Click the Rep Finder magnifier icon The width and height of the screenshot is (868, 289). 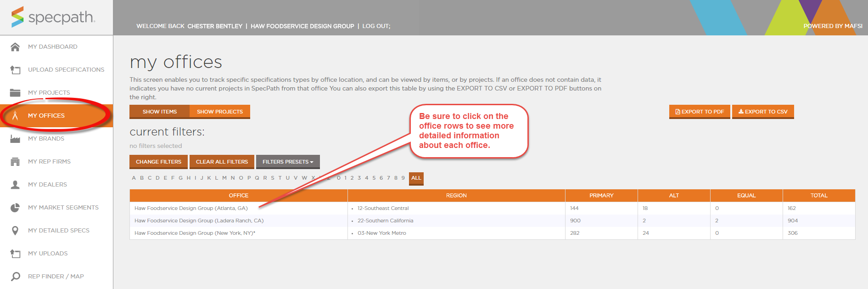[15, 277]
